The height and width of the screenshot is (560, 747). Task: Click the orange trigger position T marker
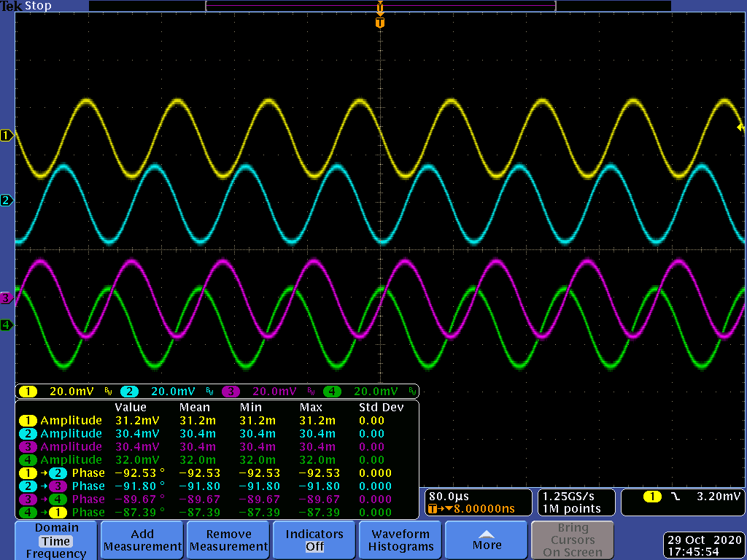coord(379,23)
